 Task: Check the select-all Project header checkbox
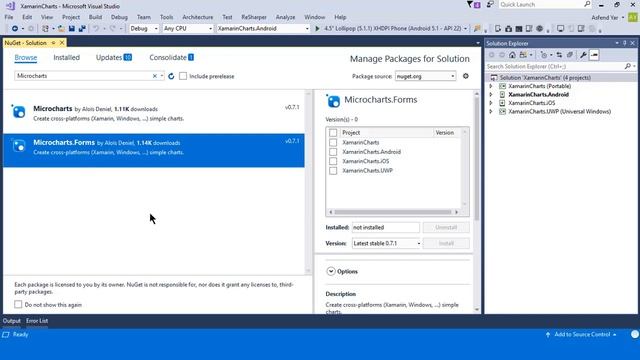333,133
